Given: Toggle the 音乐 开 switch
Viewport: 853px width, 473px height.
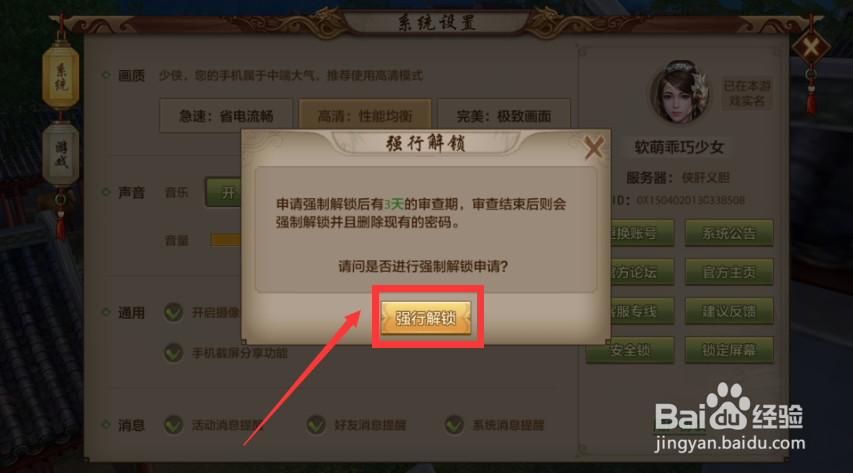Looking at the screenshot, I should [x=224, y=192].
